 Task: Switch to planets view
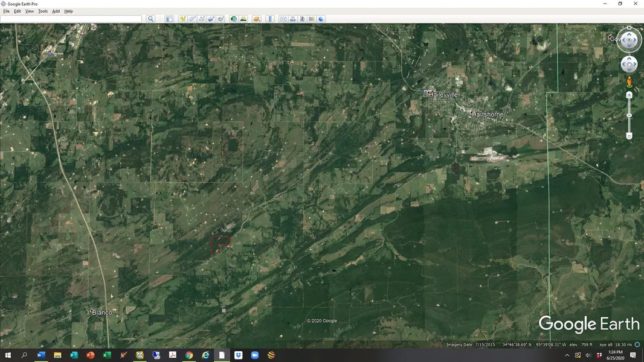click(x=257, y=19)
